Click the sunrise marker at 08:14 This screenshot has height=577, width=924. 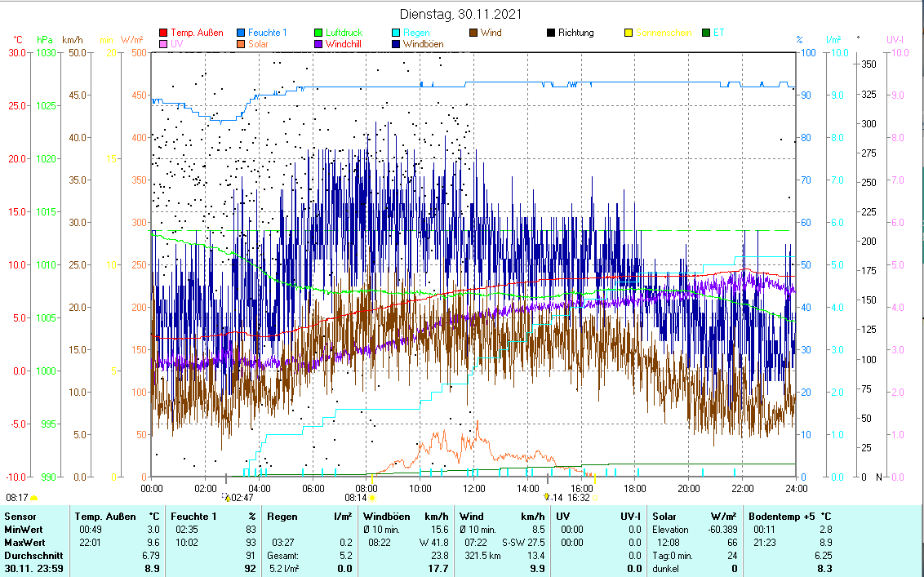pyautogui.click(x=372, y=497)
